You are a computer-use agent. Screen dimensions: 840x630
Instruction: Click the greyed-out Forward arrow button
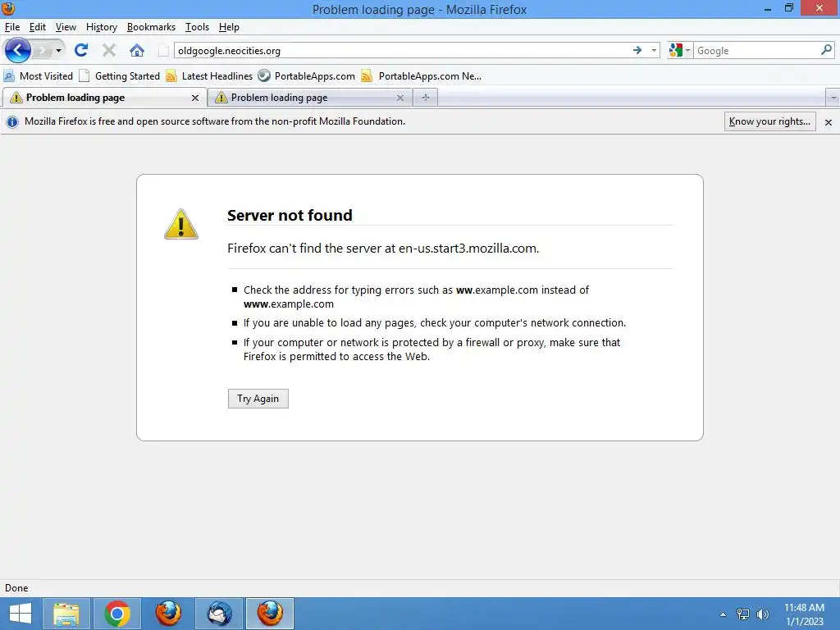(43, 51)
